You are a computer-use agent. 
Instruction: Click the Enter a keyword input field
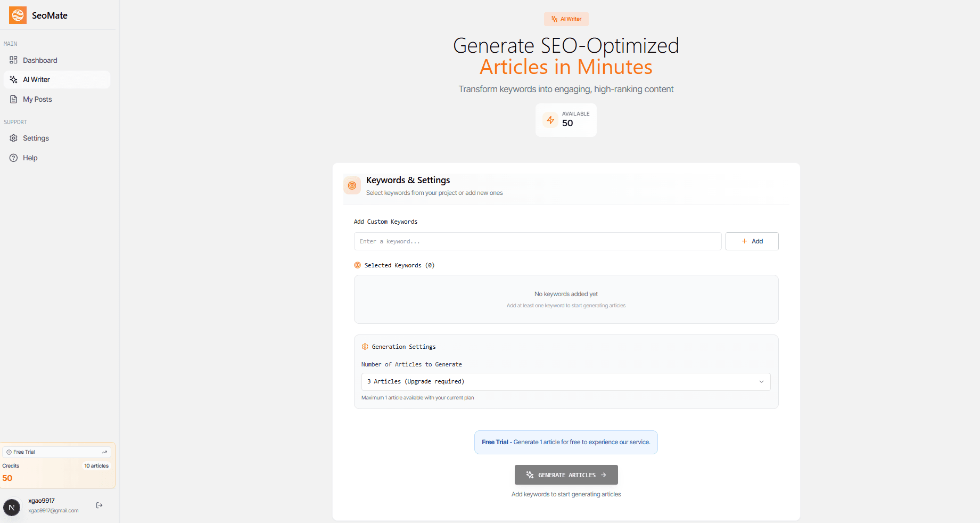click(x=537, y=241)
